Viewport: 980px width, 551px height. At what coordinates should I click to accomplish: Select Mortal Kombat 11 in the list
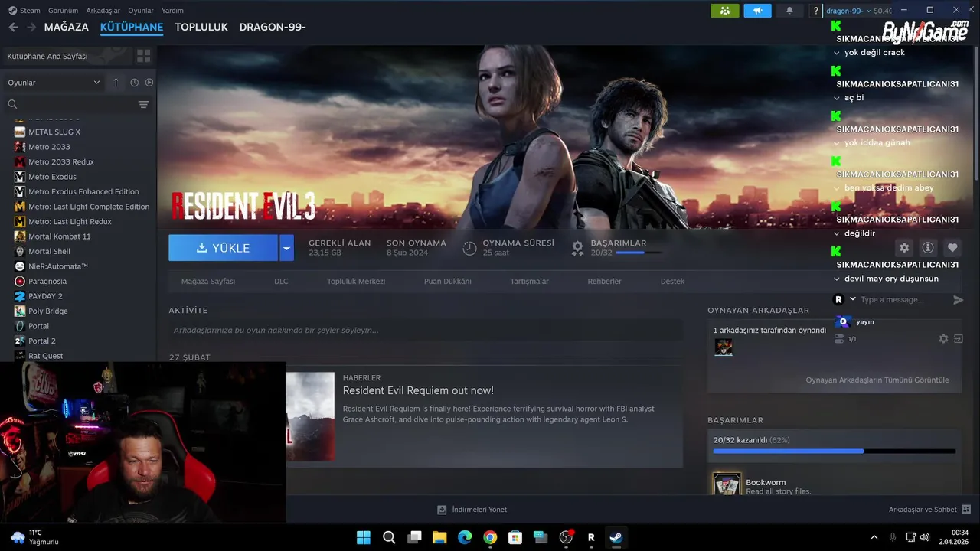[x=59, y=236]
